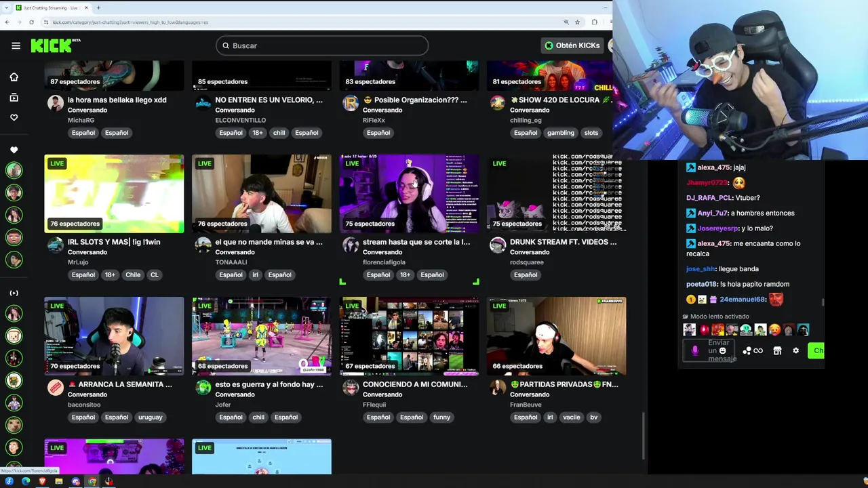This screenshot has width=868, height=488.
Task: Click the 'slots' tag under SHOW 420
Action: pyautogui.click(x=591, y=133)
